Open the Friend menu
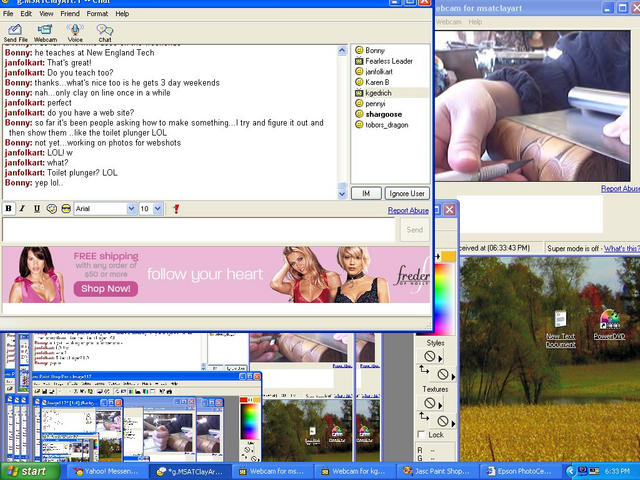Viewport: 640px width, 480px height. point(70,13)
